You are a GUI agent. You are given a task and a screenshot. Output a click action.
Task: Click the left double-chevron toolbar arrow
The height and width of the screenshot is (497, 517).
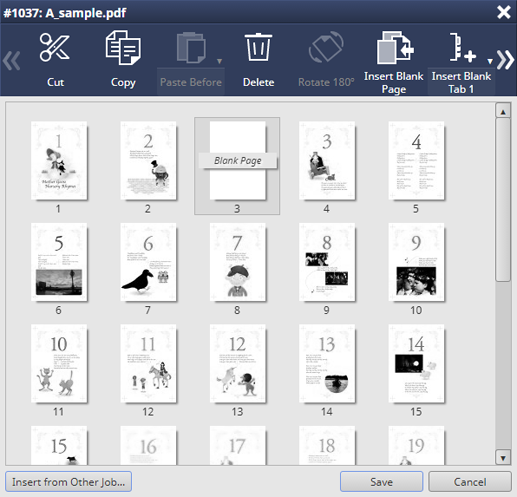(12, 61)
